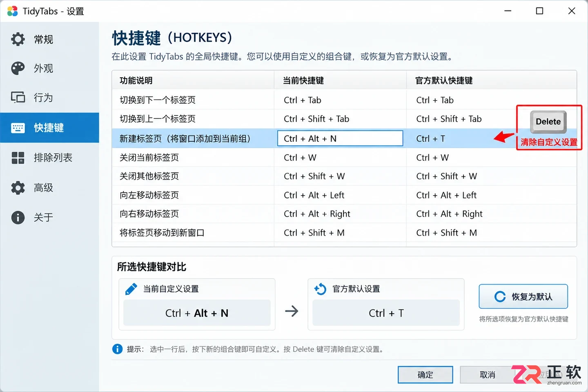Click the Ctrl + Alt + N hotkey field
The width and height of the screenshot is (588, 392).
pos(340,138)
